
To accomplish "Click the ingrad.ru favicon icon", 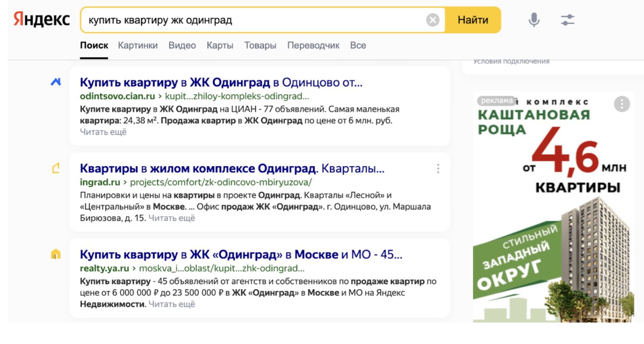I will pyautogui.click(x=56, y=168).
